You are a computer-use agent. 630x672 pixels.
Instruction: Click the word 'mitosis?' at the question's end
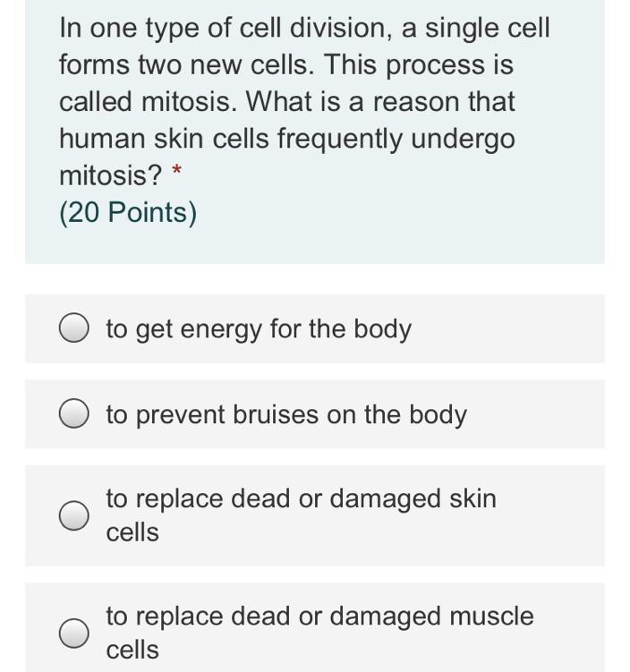click(111, 175)
